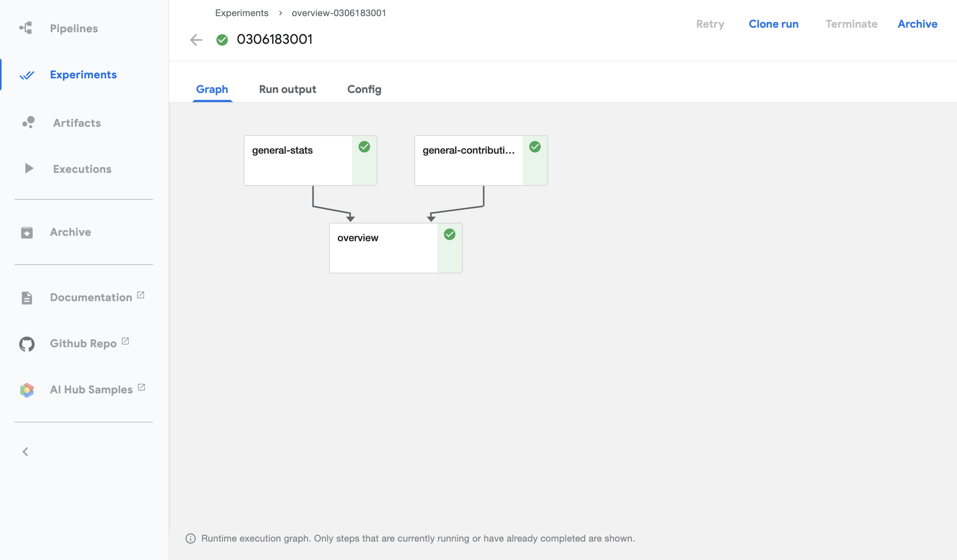
Task: Select the Graph tab
Action: [x=213, y=89]
